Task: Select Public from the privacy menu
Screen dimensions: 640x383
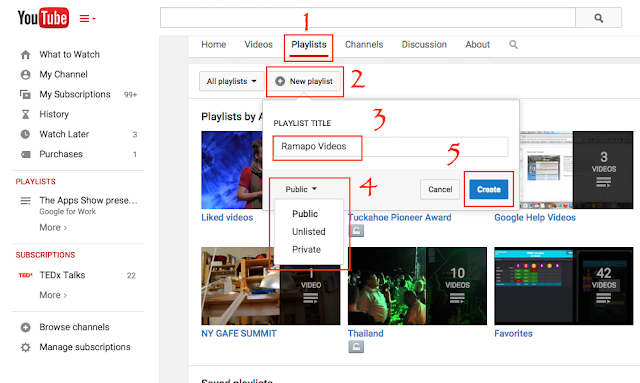Action: tap(305, 214)
